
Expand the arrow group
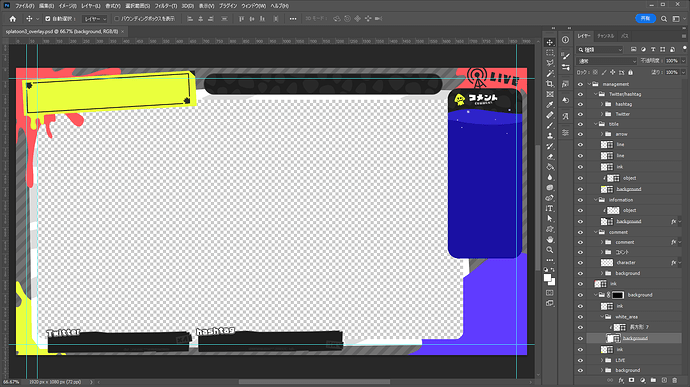click(x=602, y=134)
